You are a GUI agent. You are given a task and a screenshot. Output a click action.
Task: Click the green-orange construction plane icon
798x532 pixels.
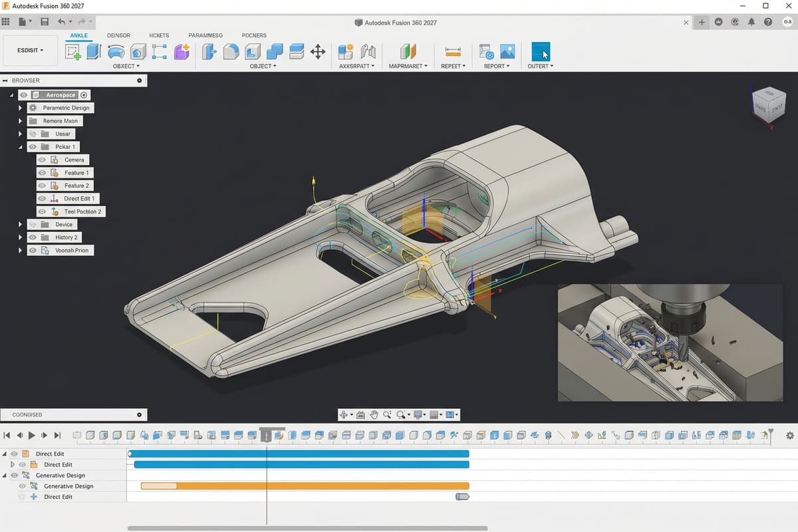(x=408, y=52)
